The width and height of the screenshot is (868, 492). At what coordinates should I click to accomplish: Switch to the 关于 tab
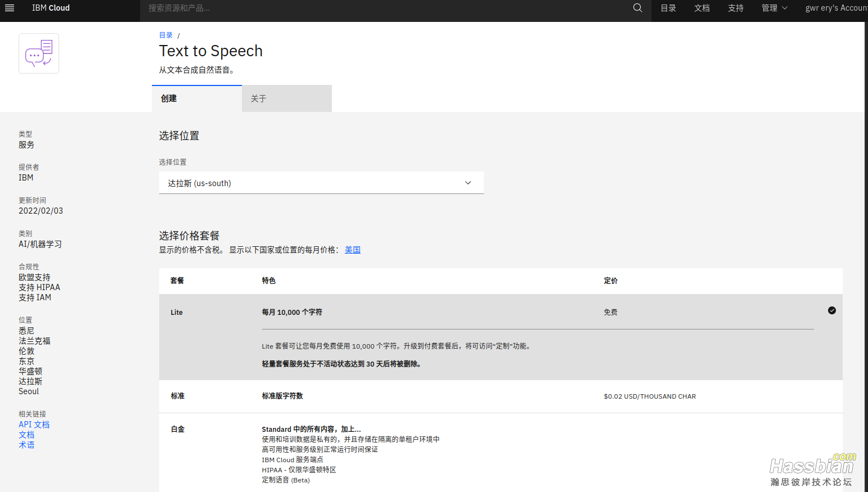click(x=287, y=98)
